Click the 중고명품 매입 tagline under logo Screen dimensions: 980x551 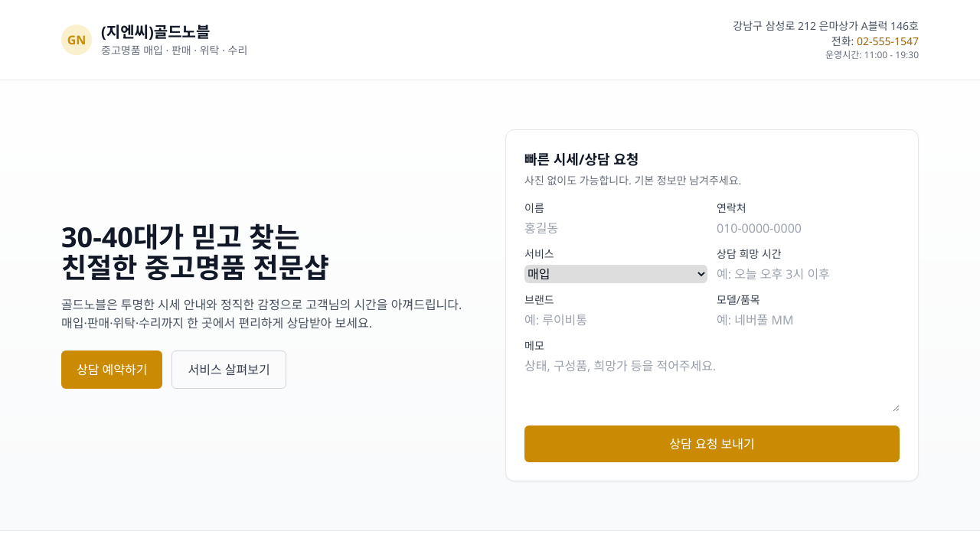coord(174,51)
